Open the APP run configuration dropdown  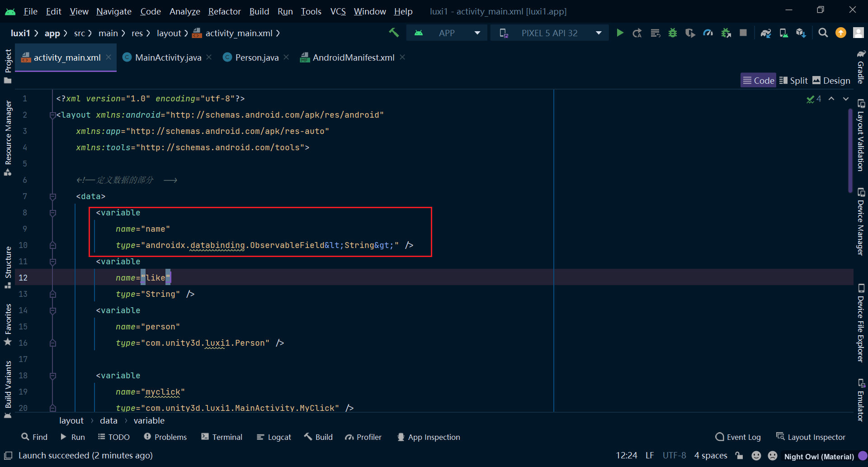point(447,33)
